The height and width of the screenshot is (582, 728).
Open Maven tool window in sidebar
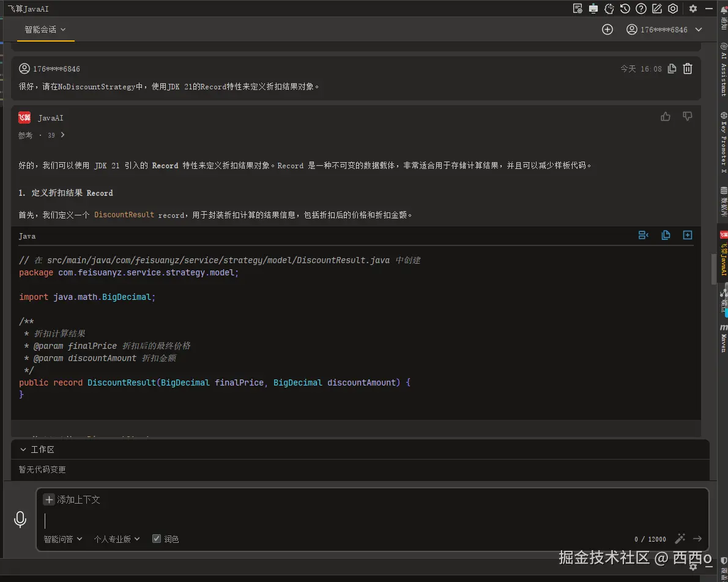723,338
